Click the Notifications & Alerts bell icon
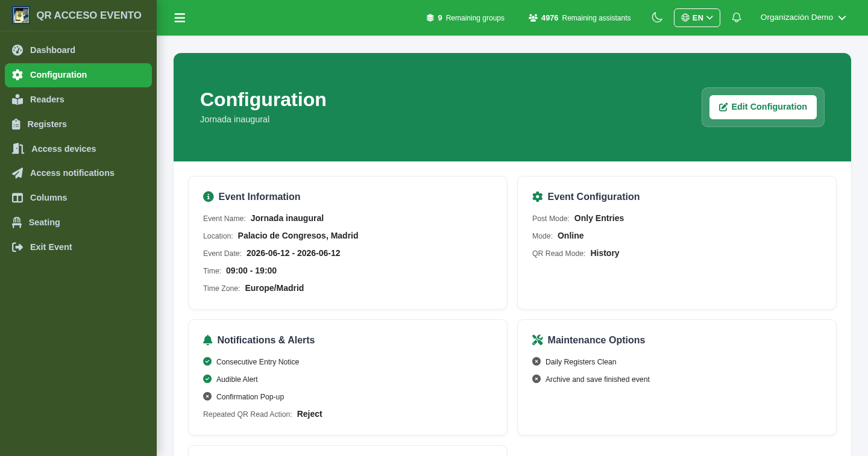868x456 pixels. pos(208,340)
